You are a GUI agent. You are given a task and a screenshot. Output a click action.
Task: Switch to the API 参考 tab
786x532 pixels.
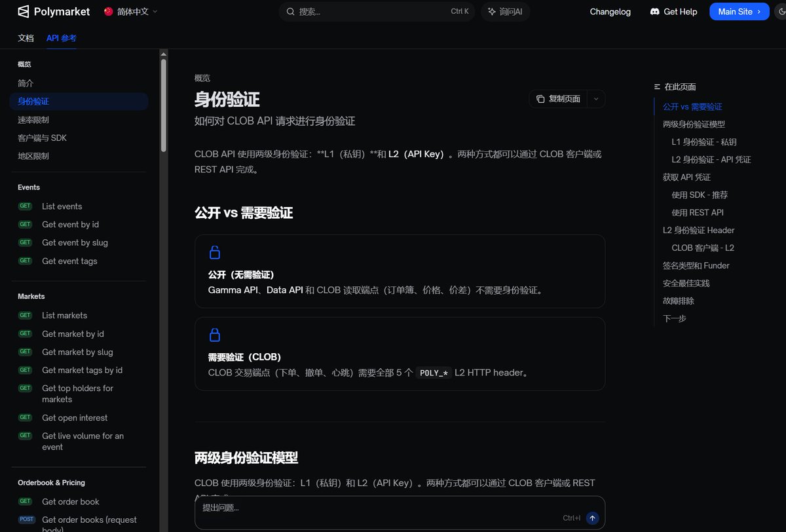click(61, 38)
